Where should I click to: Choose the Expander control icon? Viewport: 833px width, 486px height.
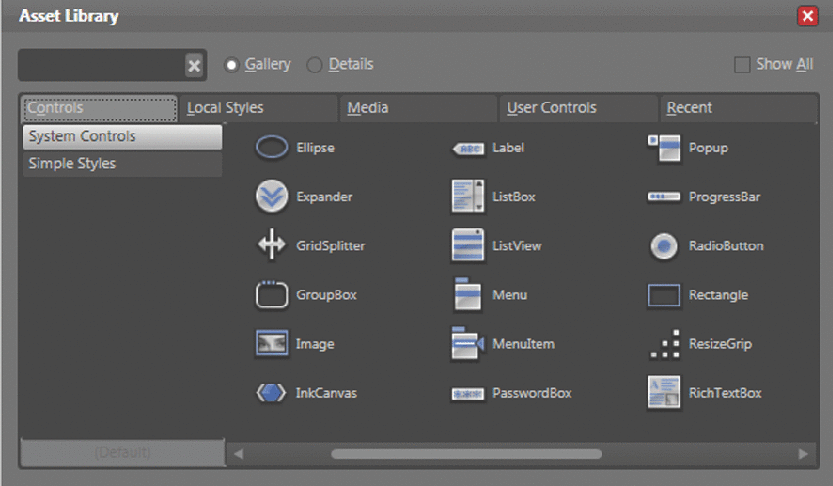click(x=272, y=197)
